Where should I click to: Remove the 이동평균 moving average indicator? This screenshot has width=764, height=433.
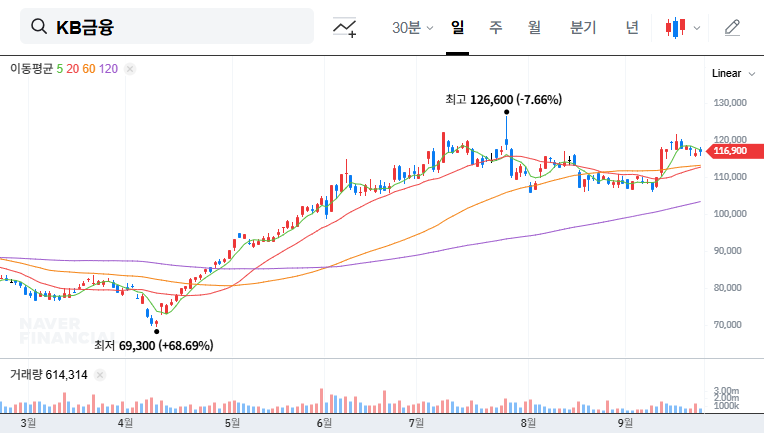(130, 69)
